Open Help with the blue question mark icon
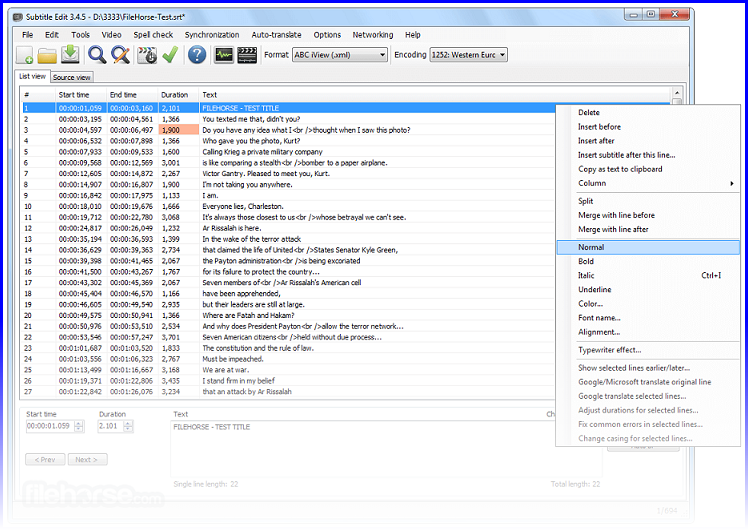 [197, 55]
